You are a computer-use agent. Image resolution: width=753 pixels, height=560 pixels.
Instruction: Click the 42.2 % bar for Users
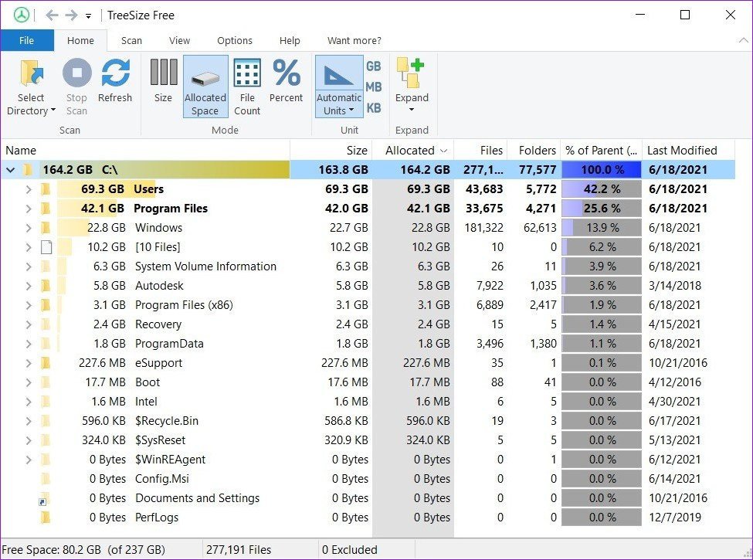coord(602,189)
